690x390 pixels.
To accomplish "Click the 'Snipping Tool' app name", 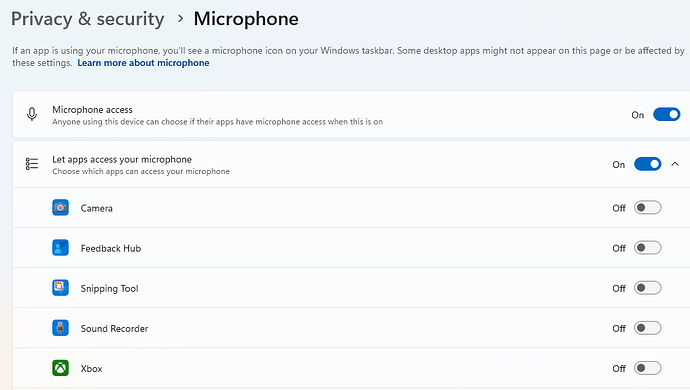I will [x=110, y=289].
